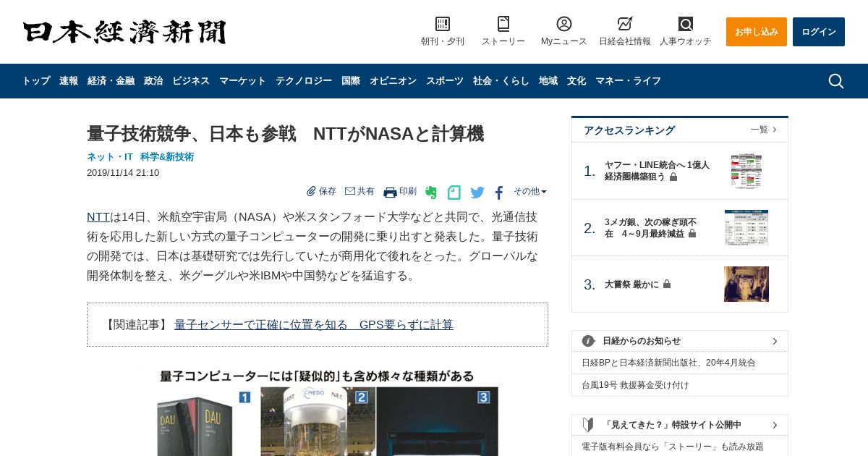
Task: Open the ストーリー icon in header
Action: (x=503, y=24)
